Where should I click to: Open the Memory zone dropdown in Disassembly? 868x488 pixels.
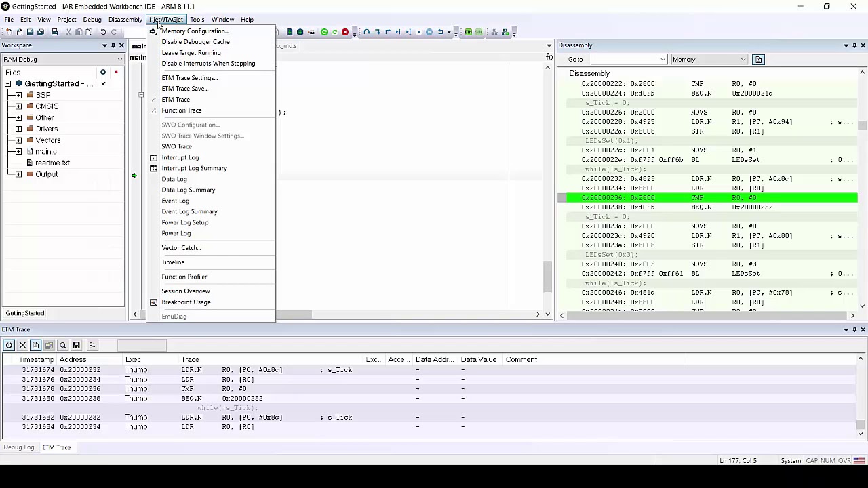coord(709,60)
